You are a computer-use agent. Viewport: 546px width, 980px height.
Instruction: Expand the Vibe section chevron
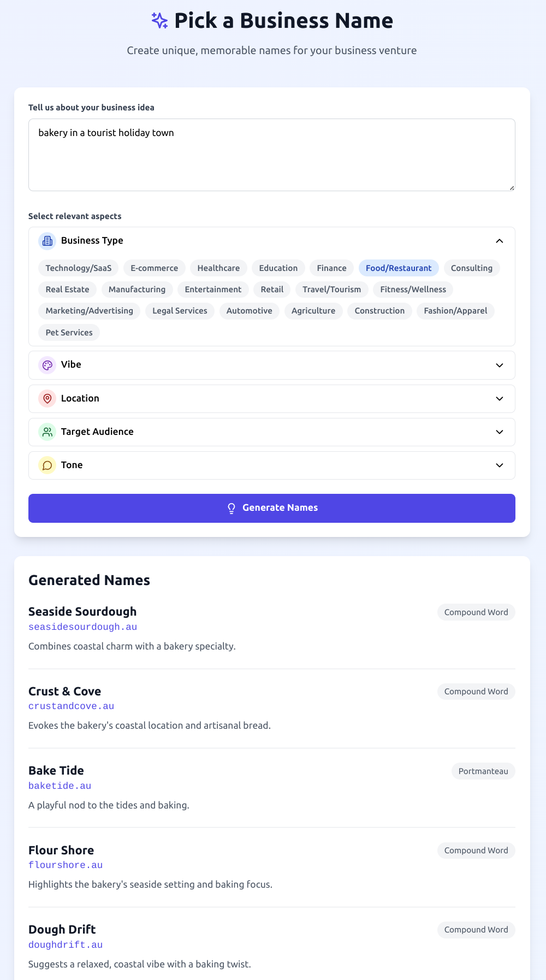coord(499,365)
